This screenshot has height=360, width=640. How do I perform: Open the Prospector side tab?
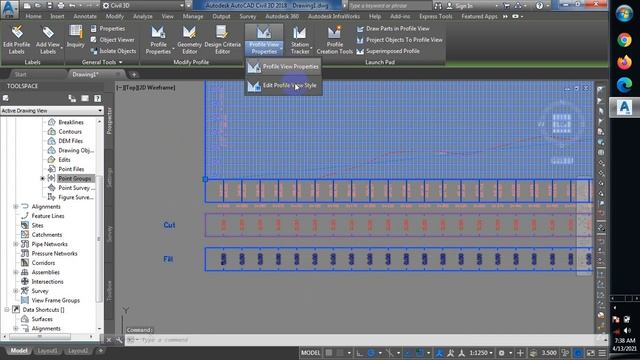point(109,121)
